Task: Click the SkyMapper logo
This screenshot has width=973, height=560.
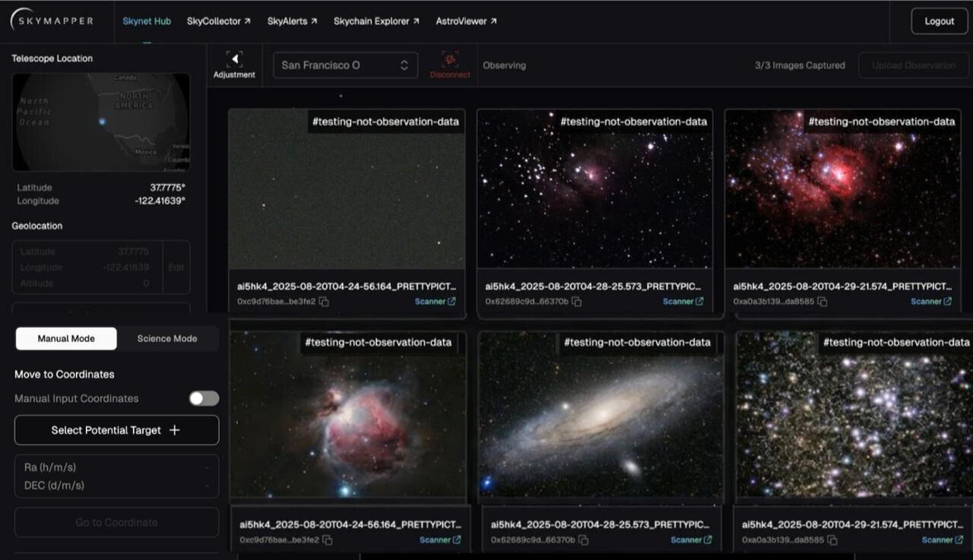Action: (x=52, y=21)
